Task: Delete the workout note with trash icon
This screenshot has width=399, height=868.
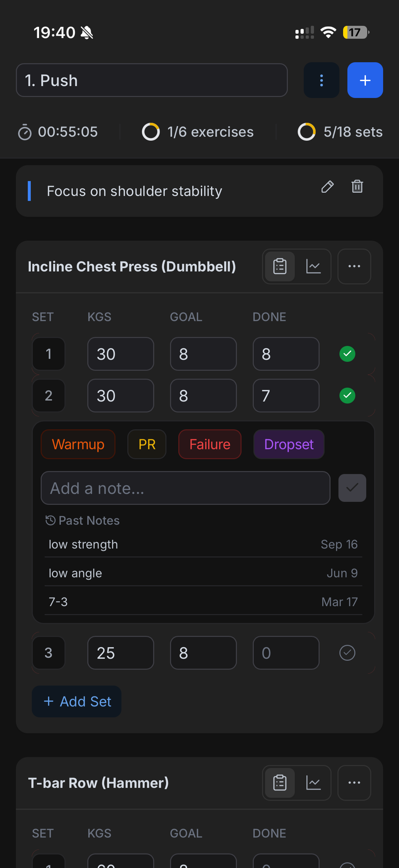Action: (357, 186)
